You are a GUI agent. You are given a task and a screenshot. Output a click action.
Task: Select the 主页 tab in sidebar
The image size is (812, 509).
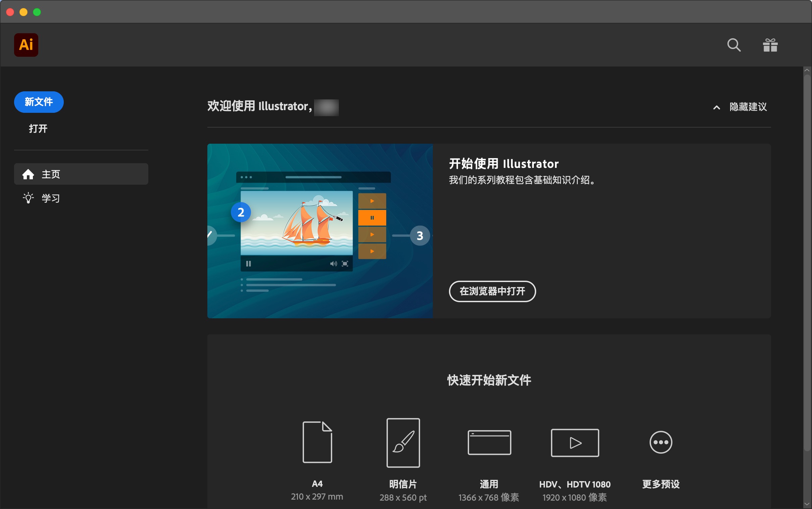click(81, 174)
